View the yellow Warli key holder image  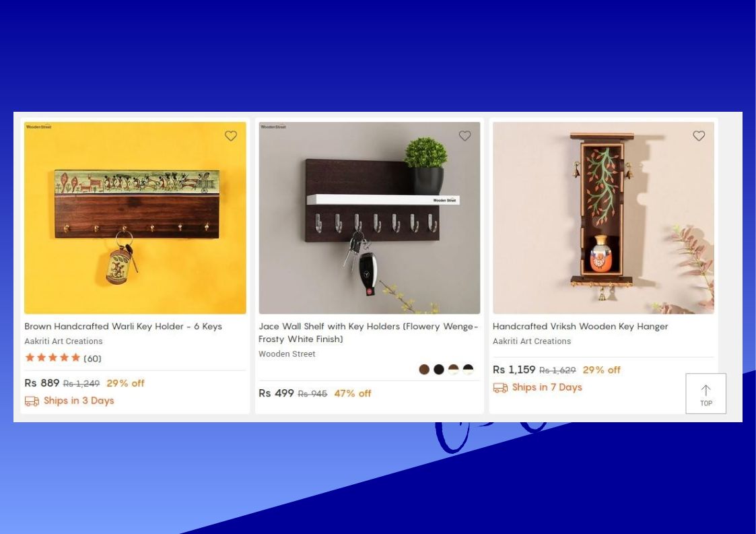pyautogui.click(x=135, y=218)
